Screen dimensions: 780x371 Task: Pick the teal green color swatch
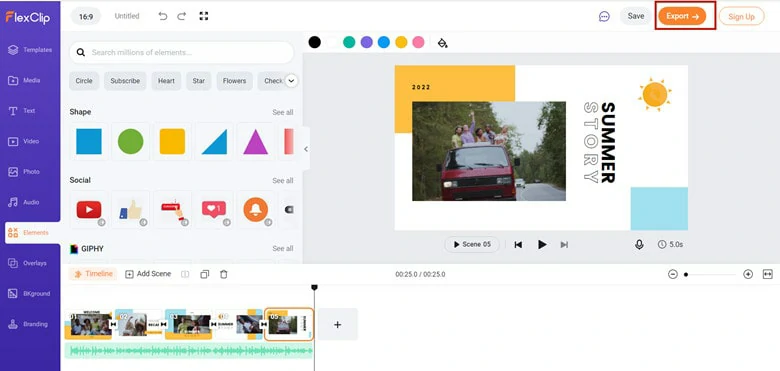[349, 42]
